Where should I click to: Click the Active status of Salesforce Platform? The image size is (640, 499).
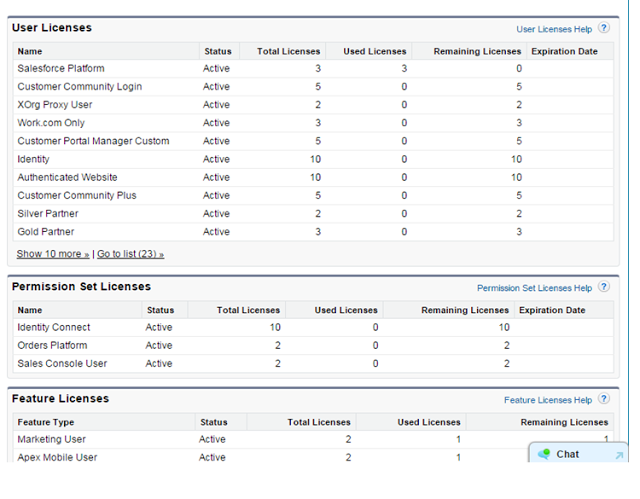click(x=216, y=68)
